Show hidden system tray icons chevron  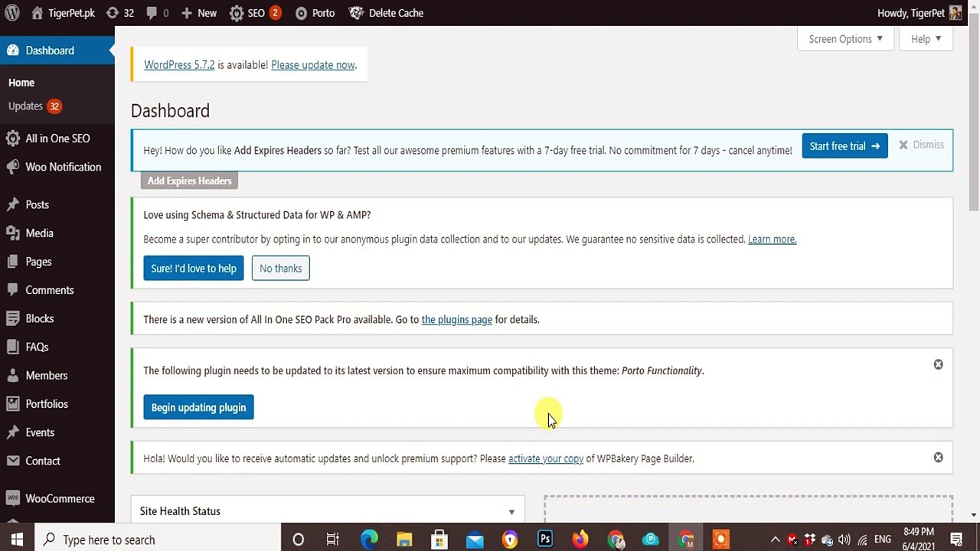(775, 540)
